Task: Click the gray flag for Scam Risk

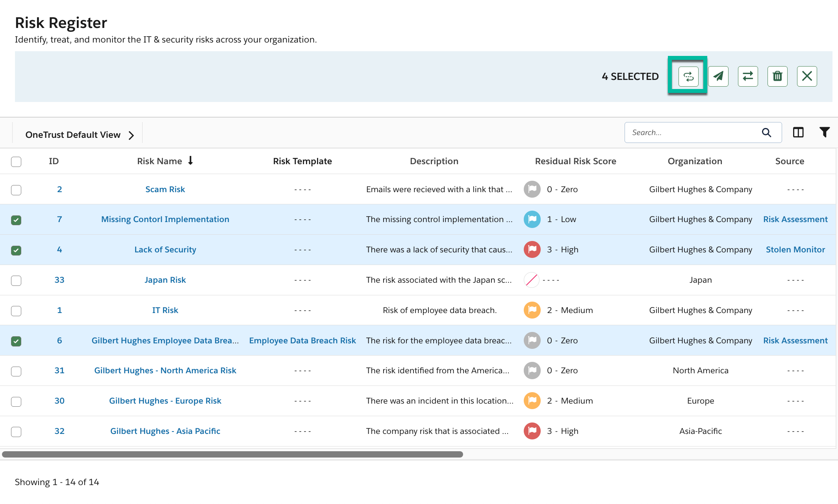Action: tap(532, 189)
